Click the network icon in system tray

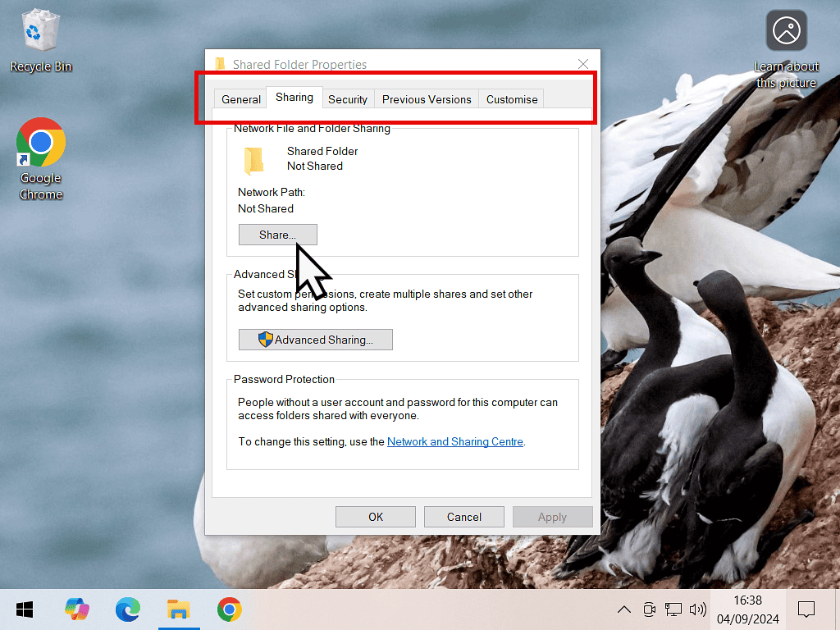[673, 609]
